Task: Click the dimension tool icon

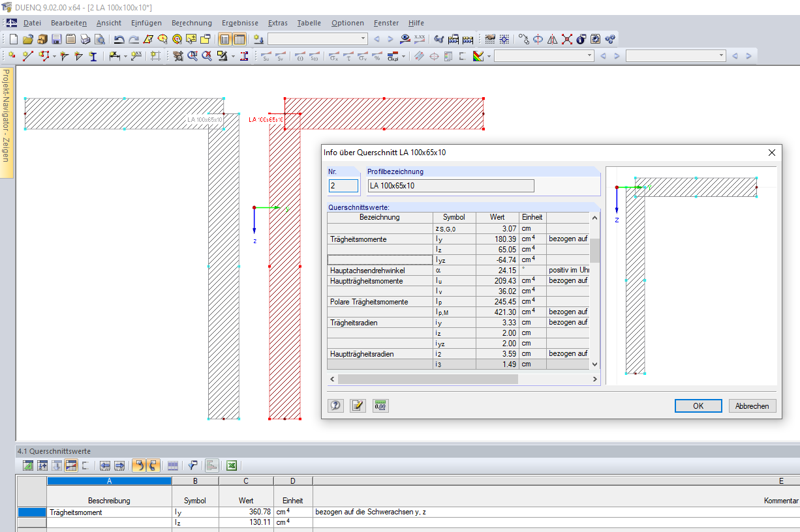Action: tap(114, 56)
